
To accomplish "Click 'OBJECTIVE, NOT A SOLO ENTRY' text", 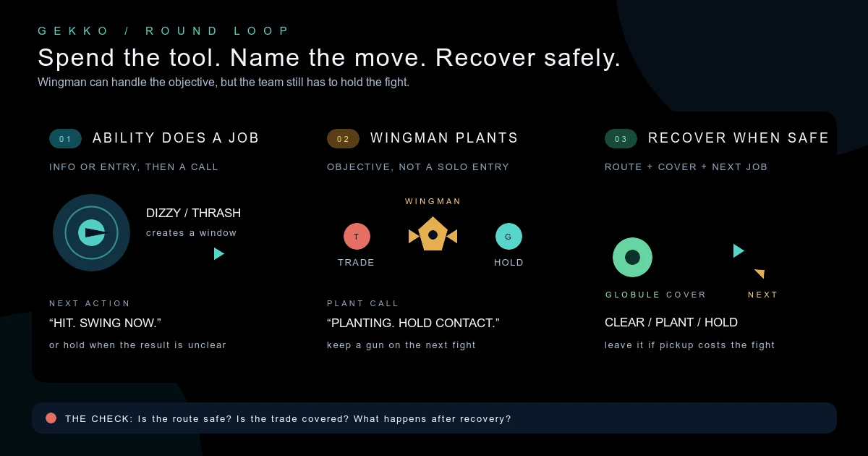I will [x=418, y=166].
